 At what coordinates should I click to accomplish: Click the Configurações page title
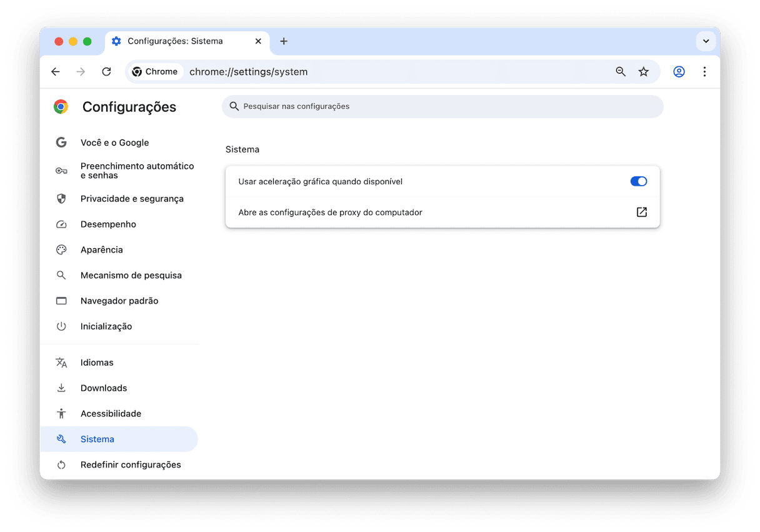coord(129,107)
